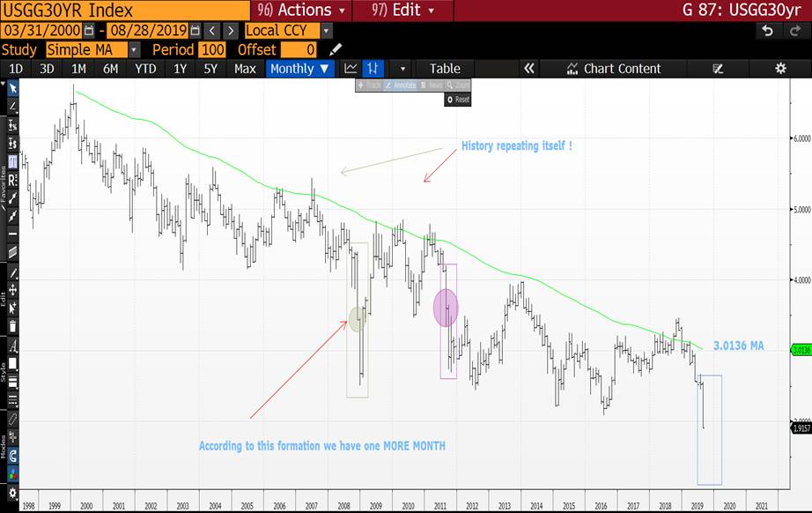This screenshot has width=812, height=513.
Task: Open the annotation edit icon near Chart Content
Action: point(718,69)
